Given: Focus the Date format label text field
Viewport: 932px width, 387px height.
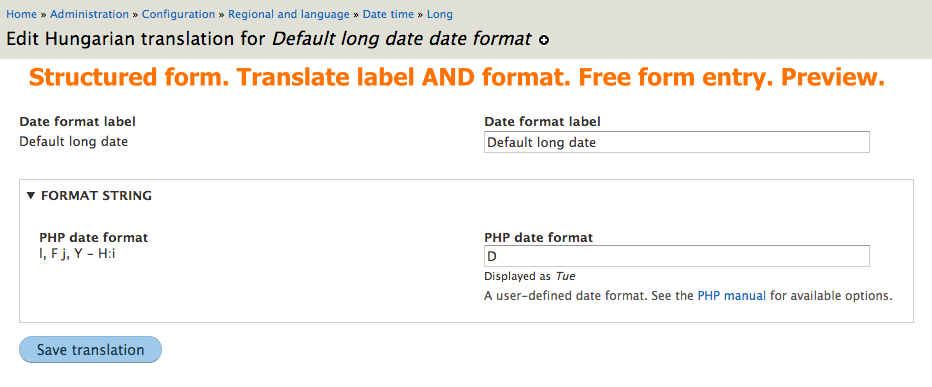Looking at the screenshot, I should 676,142.
